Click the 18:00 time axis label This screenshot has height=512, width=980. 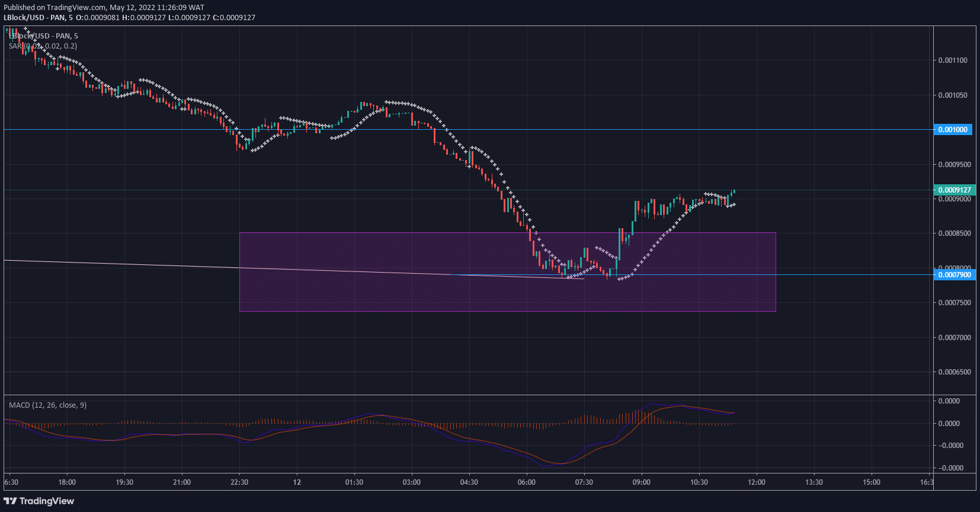[67, 482]
